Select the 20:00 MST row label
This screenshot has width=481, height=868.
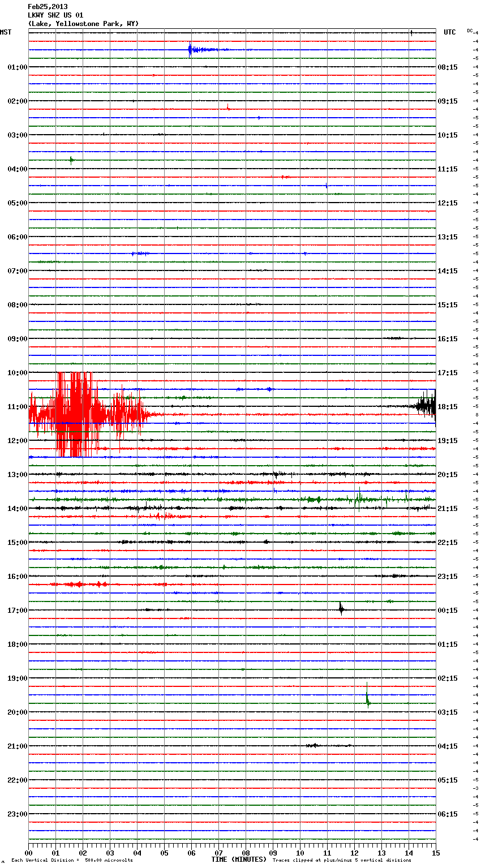point(18,712)
